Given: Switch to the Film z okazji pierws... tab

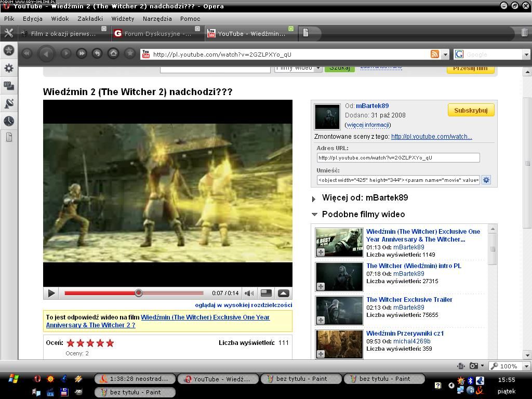Looking at the screenshot, I should click(x=63, y=33).
